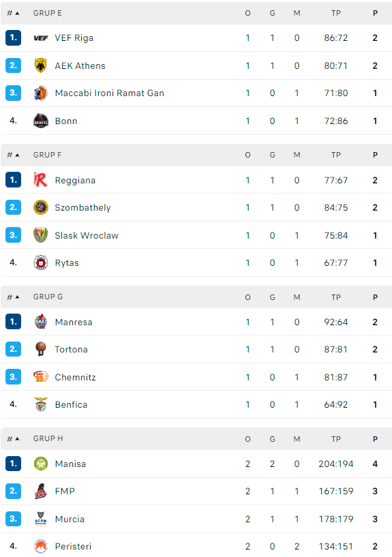
Task: Sort Grup E by rank arrow
Action: click(17, 13)
